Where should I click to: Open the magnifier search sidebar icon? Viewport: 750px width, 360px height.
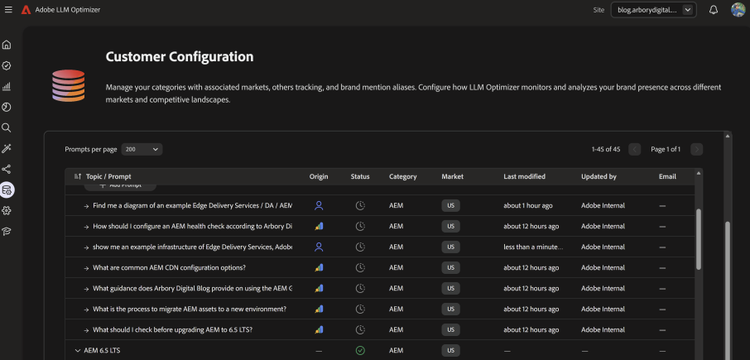coord(7,128)
